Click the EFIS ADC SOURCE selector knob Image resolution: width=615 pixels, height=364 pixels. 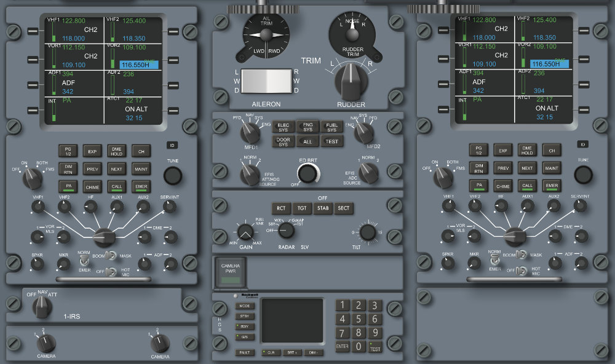point(368,175)
